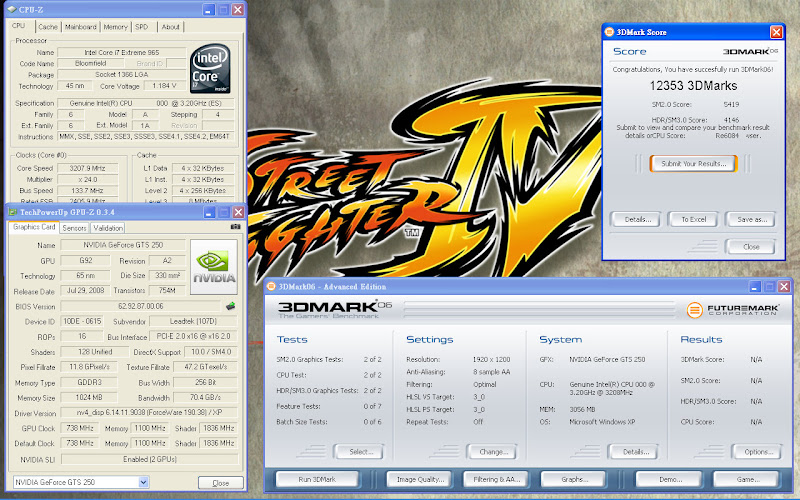Click the Memory Size value 1024 MB
The width and height of the screenshot is (800, 500).
click(89, 397)
